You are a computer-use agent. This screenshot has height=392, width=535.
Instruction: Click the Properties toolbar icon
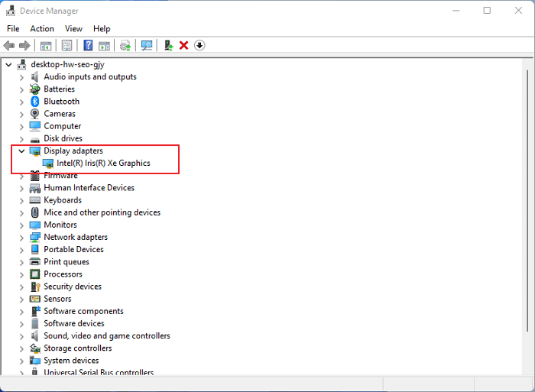click(x=67, y=46)
